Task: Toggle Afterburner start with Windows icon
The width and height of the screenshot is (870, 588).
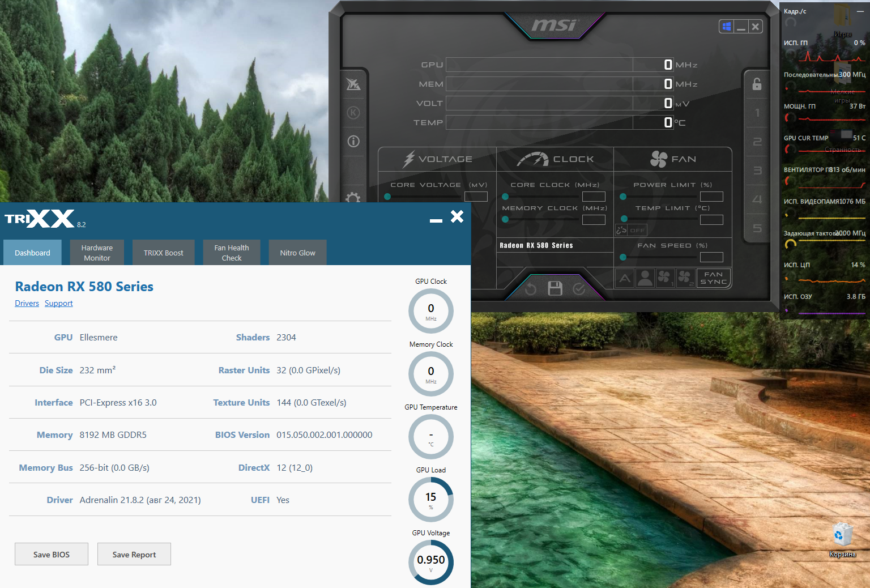Action: pos(727,27)
